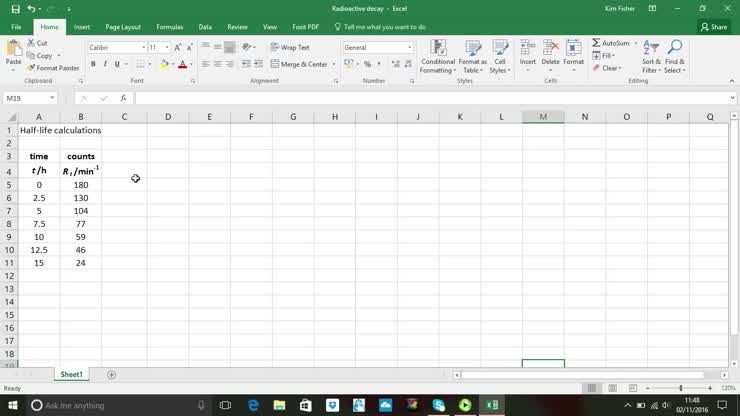The image size is (740, 416).
Task: Open the Page Layout tab
Action: pyautogui.click(x=123, y=27)
